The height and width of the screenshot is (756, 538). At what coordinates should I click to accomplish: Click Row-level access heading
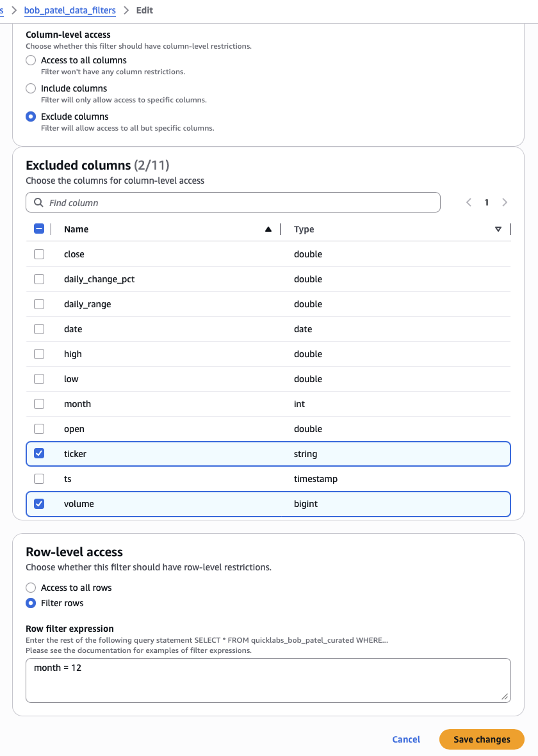(74, 552)
